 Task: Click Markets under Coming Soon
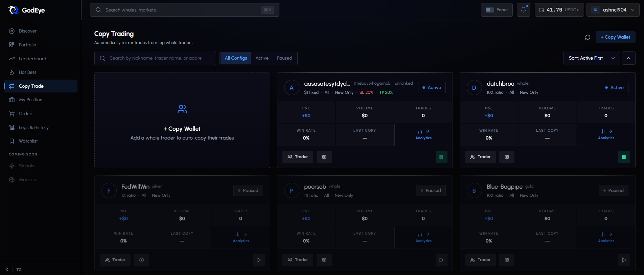coord(41,179)
